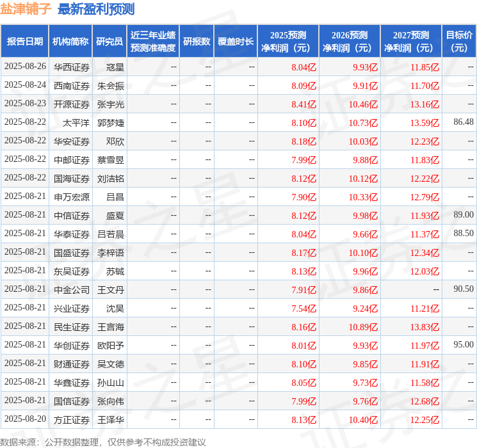Click the 国海证券 institution cell
The image size is (477, 448).
tap(72, 179)
